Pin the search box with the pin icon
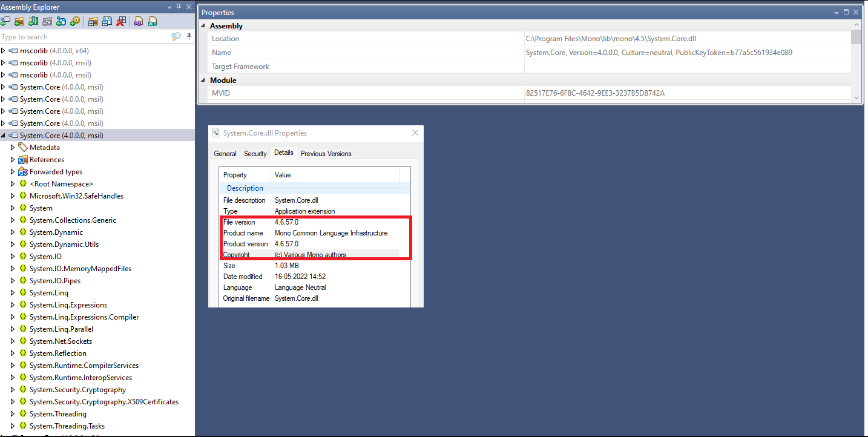 tap(188, 36)
